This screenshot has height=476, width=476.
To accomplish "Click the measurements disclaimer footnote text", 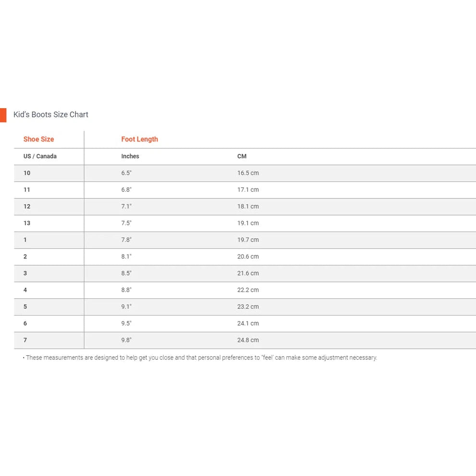I will point(201,358).
